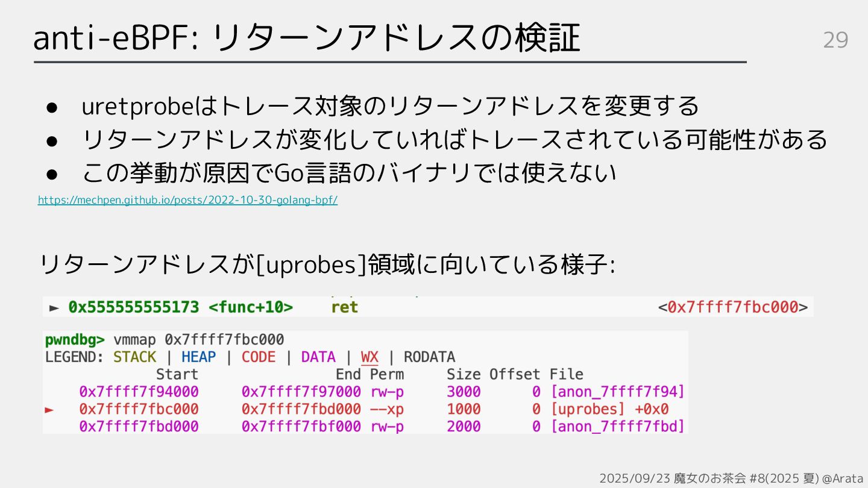Click the 'Start' column header

177,374
